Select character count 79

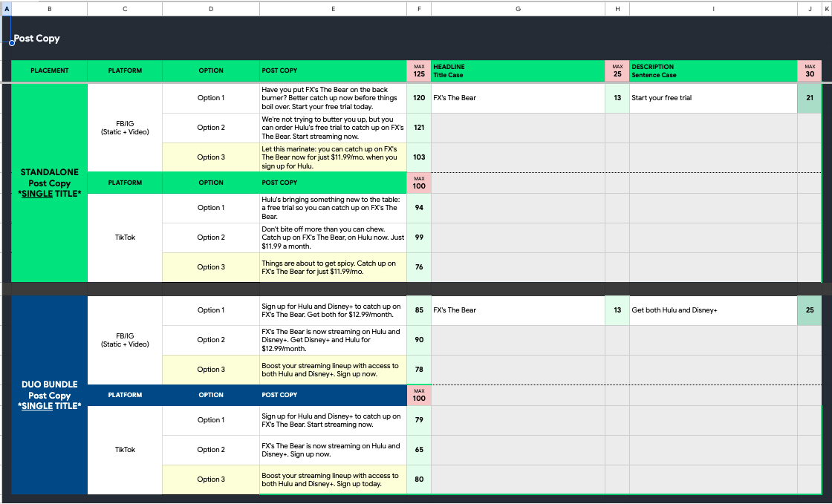(x=419, y=420)
